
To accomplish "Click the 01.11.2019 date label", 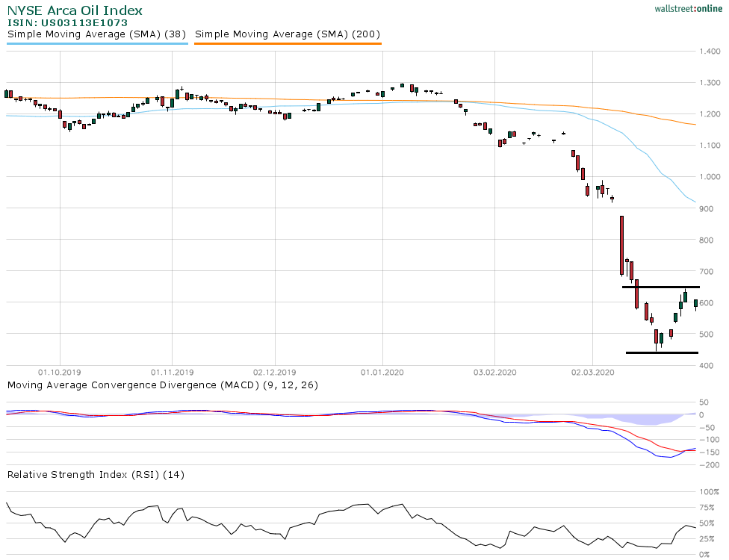I will tap(172, 371).
